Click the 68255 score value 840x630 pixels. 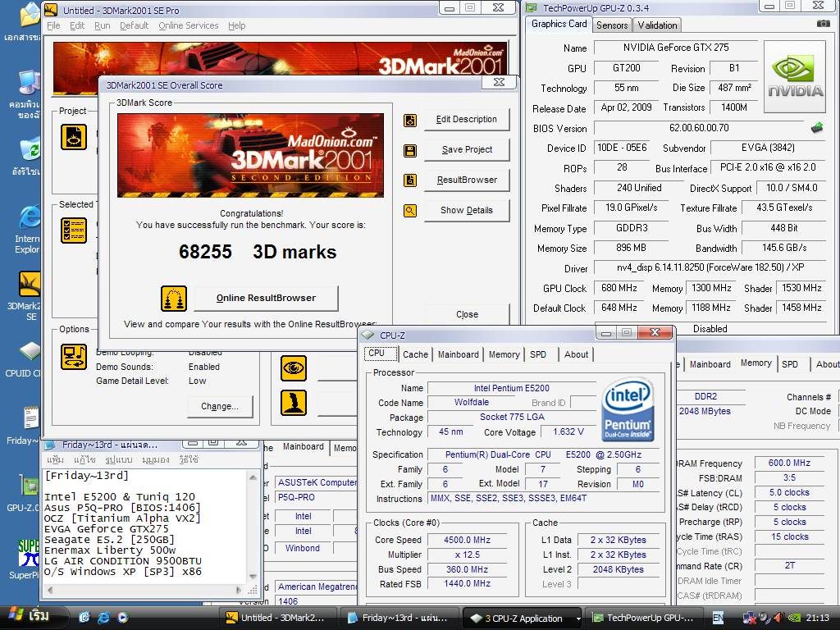(x=205, y=252)
